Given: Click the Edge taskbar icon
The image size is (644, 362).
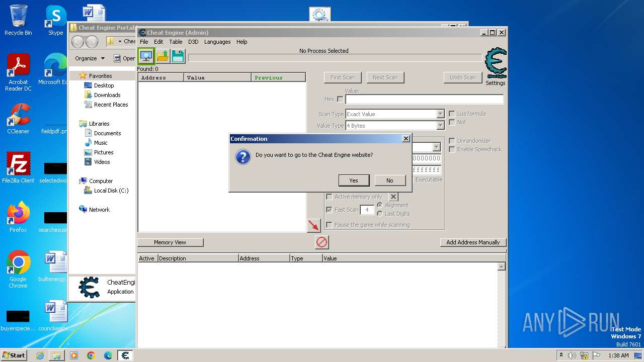Looking at the screenshot, I should tap(108, 355).
